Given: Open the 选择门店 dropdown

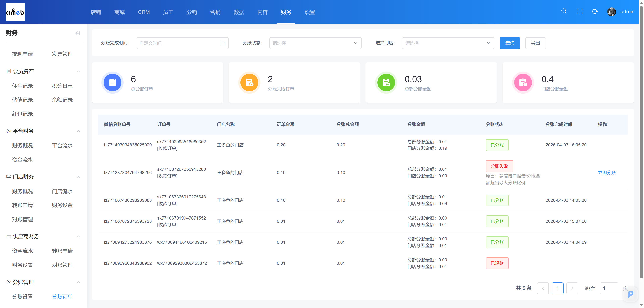Looking at the screenshot, I should tap(448, 43).
